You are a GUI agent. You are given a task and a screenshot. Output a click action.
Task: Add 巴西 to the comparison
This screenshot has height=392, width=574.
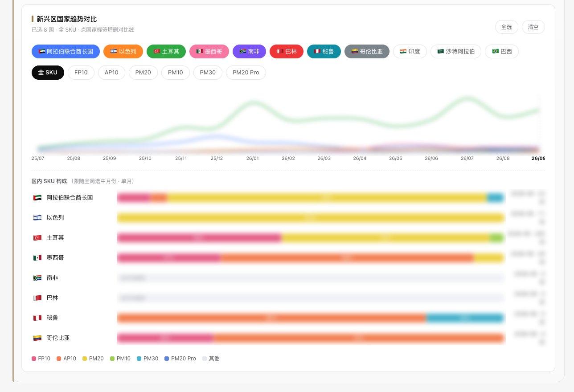click(502, 51)
